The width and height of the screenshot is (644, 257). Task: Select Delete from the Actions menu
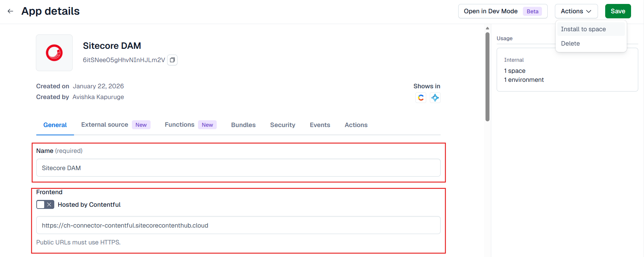pyautogui.click(x=591, y=43)
